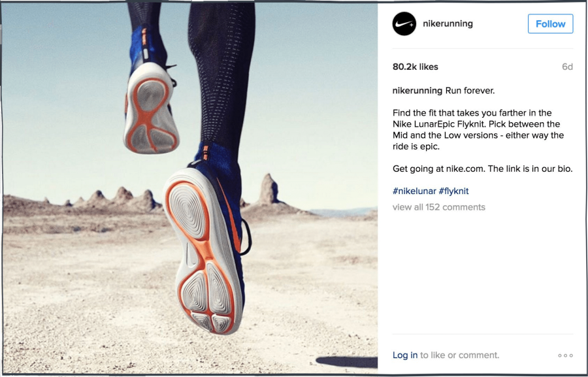Expand view all 152 comments

tap(439, 207)
